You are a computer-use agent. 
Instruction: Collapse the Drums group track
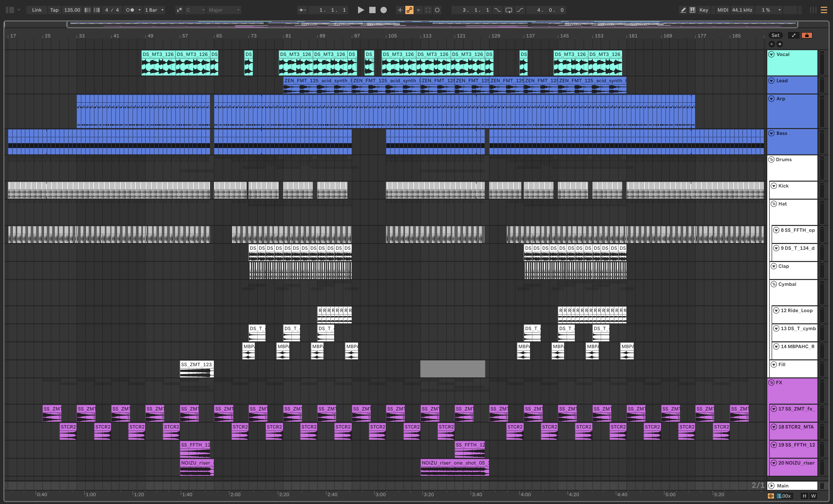(x=771, y=159)
